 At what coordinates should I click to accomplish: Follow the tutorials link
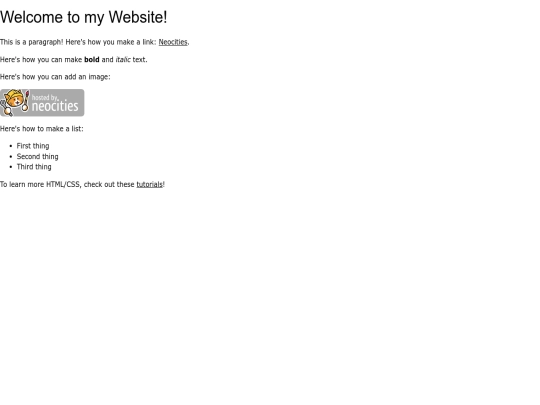click(149, 184)
